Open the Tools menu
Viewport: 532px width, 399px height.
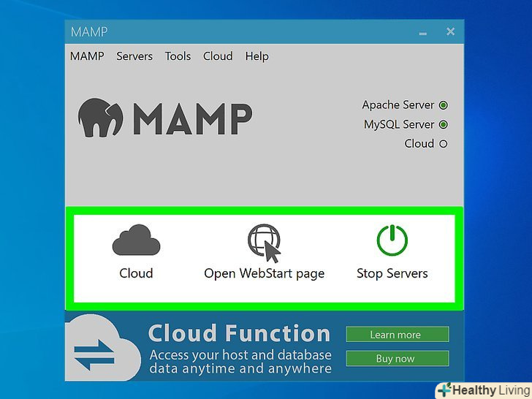[178, 56]
